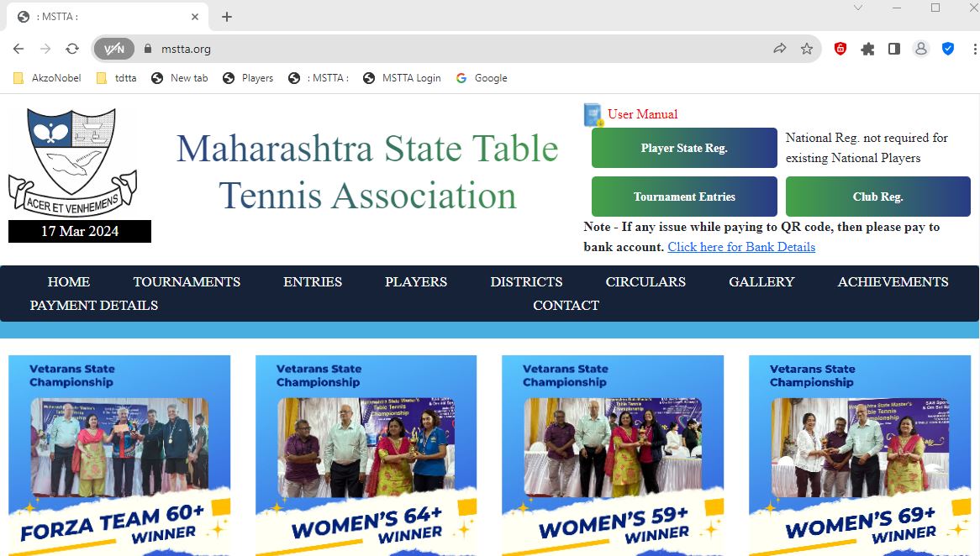Open the user profile avatar icon
Screen dimensions: 980x556
(920, 49)
